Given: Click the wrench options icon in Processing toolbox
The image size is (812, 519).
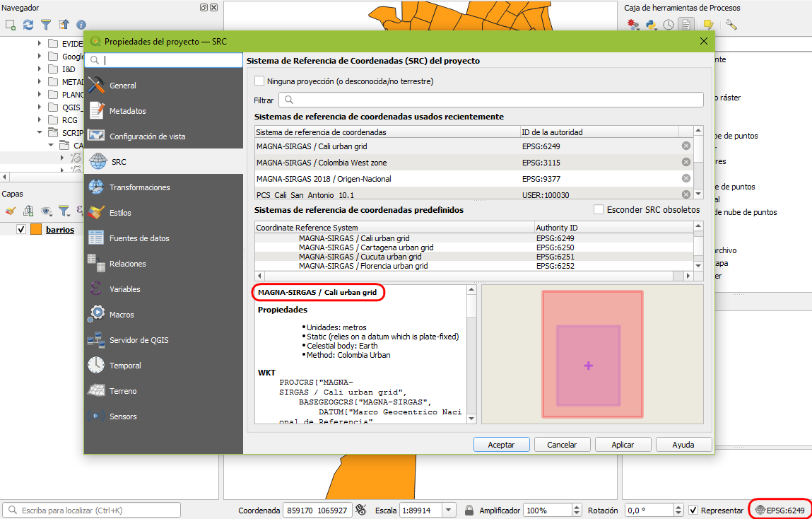Looking at the screenshot, I should [x=731, y=24].
